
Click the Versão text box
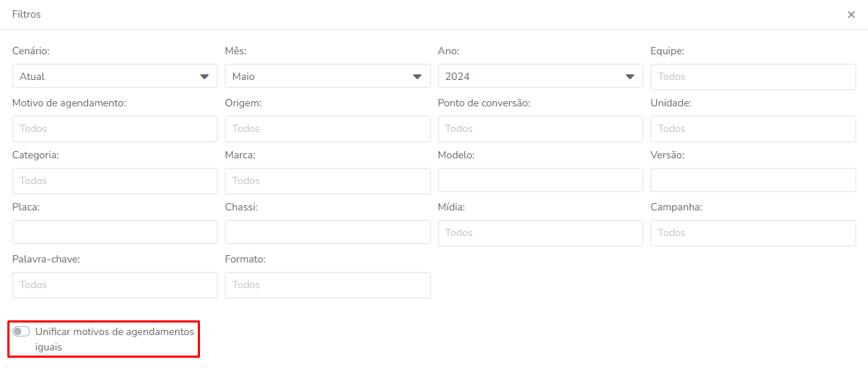[x=754, y=180]
